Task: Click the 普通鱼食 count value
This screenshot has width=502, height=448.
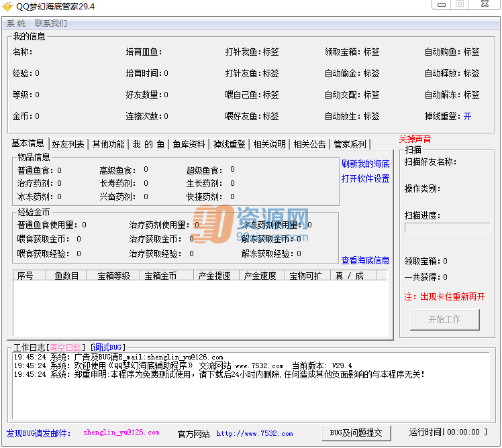Action: click(x=59, y=170)
